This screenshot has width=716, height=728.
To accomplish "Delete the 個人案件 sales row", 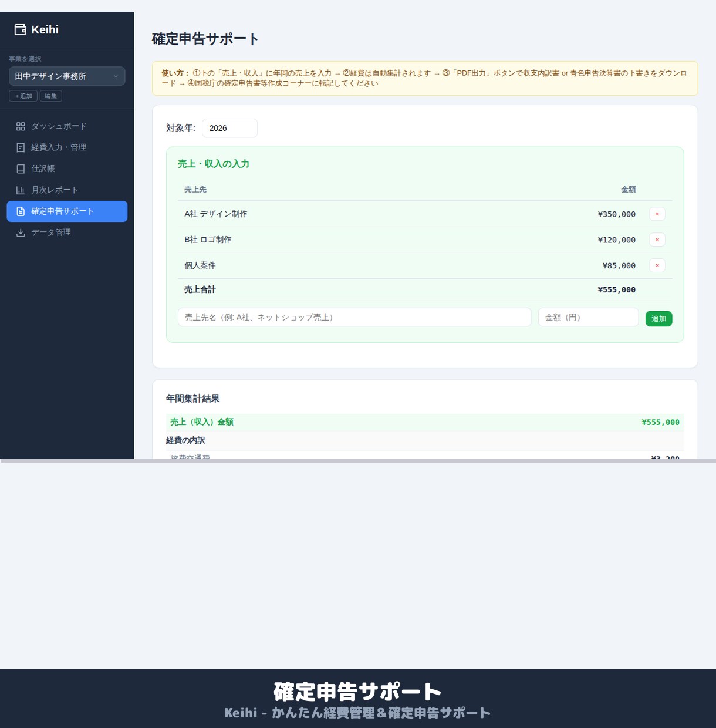I will 657,265.
